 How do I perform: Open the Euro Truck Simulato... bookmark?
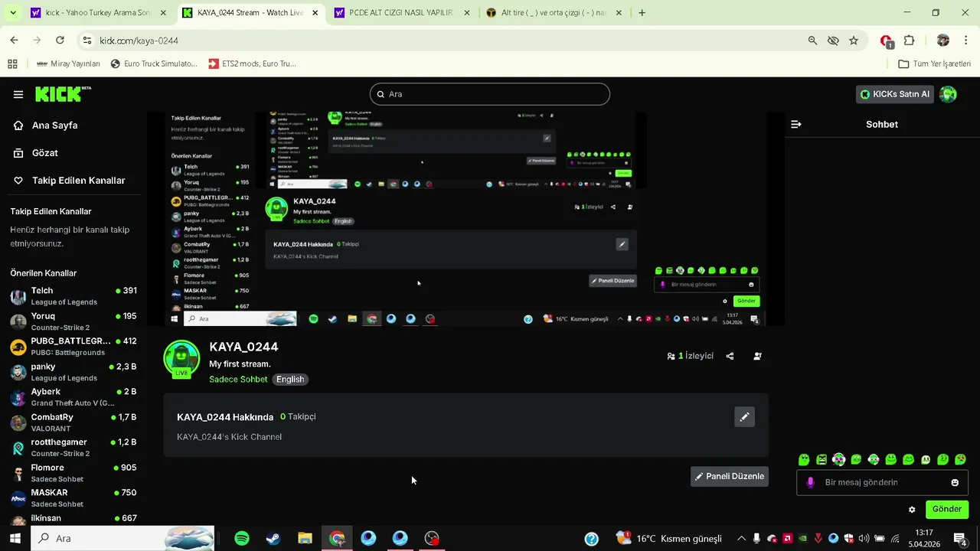pyautogui.click(x=154, y=64)
